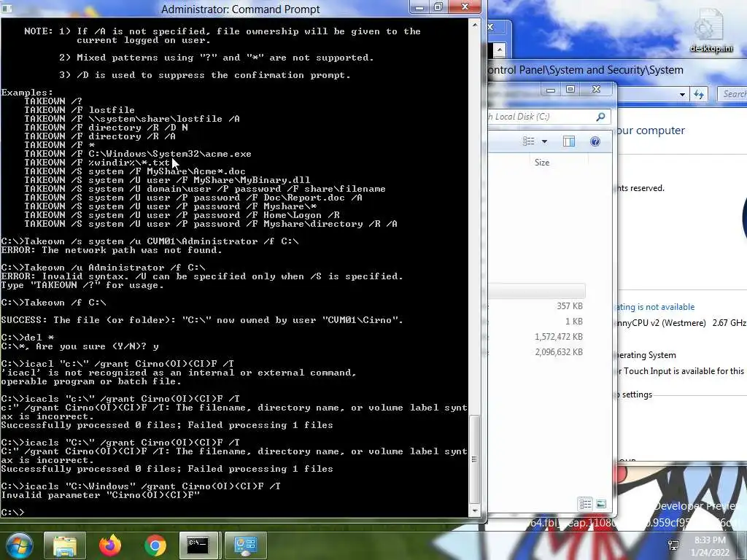Select the 2,096,632 KB size cell
This screenshot has height=560, width=747.
tap(558, 352)
